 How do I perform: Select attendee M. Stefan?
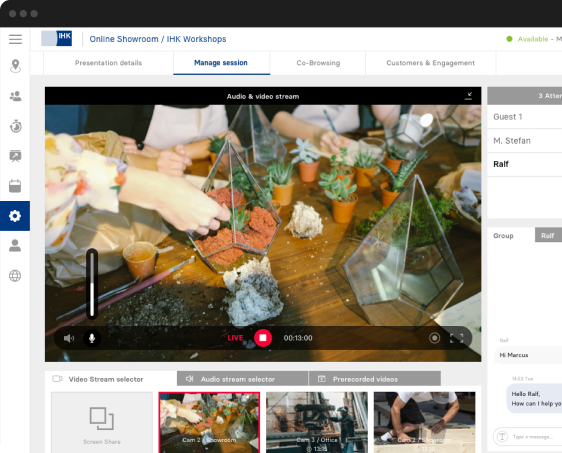[525, 140]
